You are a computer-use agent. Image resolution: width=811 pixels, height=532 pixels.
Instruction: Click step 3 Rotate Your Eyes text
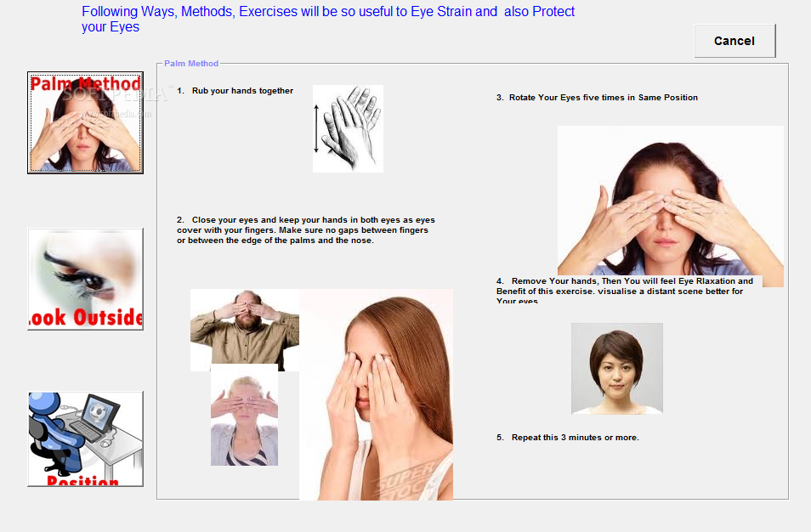pos(597,98)
